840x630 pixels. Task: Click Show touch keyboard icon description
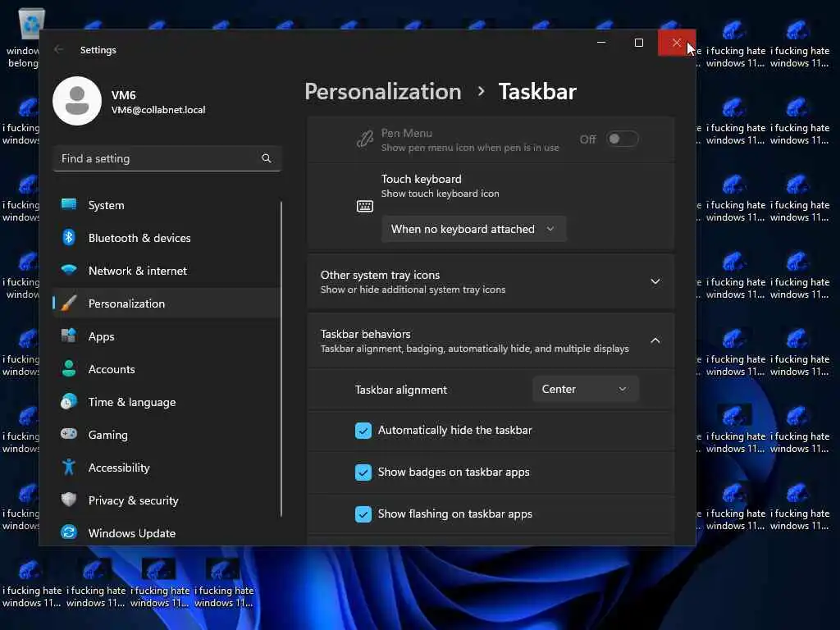(x=440, y=194)
